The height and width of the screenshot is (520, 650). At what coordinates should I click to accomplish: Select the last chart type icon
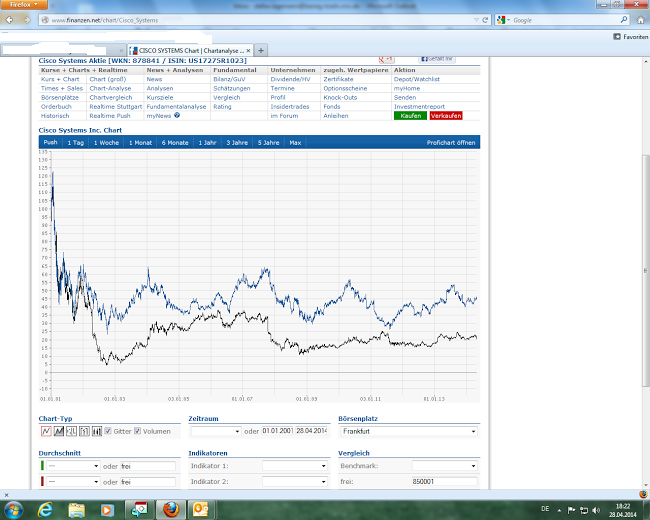(97, 431)
